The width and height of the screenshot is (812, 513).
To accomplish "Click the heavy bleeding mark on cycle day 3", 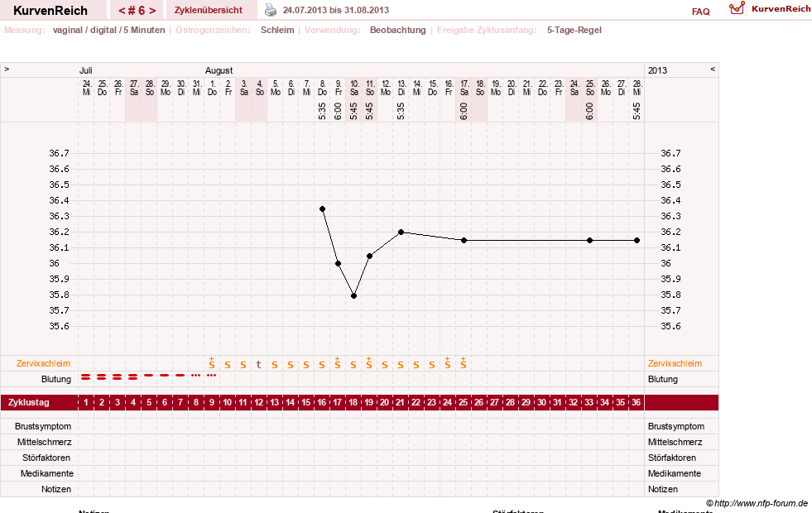I will click(118, 376).
